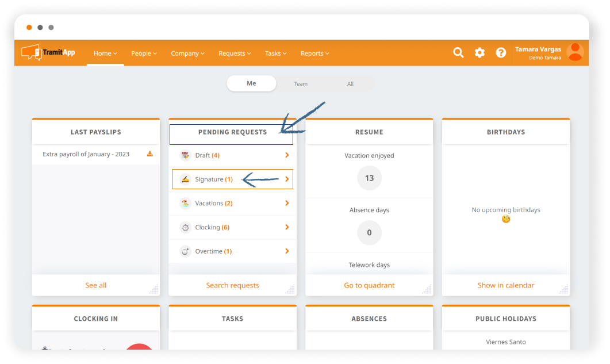This screenshot has height=364, width=610.
Task: Open the Requests menu
Action: tap(234, 53)
